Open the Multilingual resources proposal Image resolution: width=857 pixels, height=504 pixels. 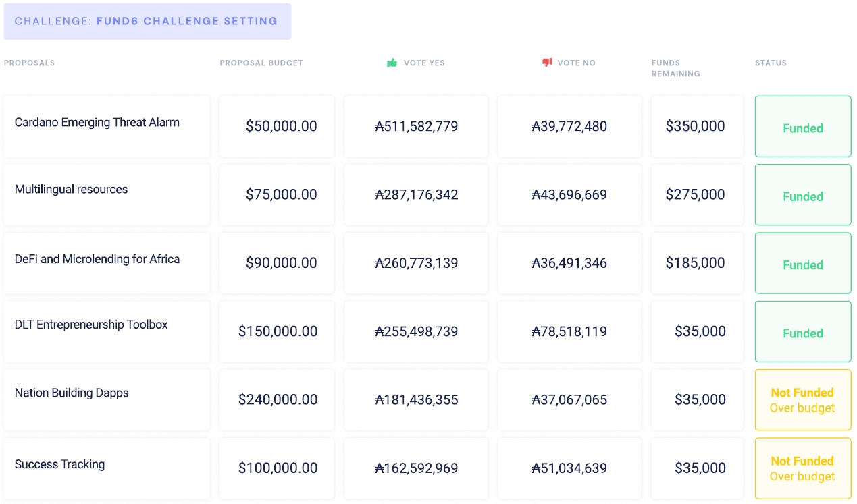coord(72,190)
